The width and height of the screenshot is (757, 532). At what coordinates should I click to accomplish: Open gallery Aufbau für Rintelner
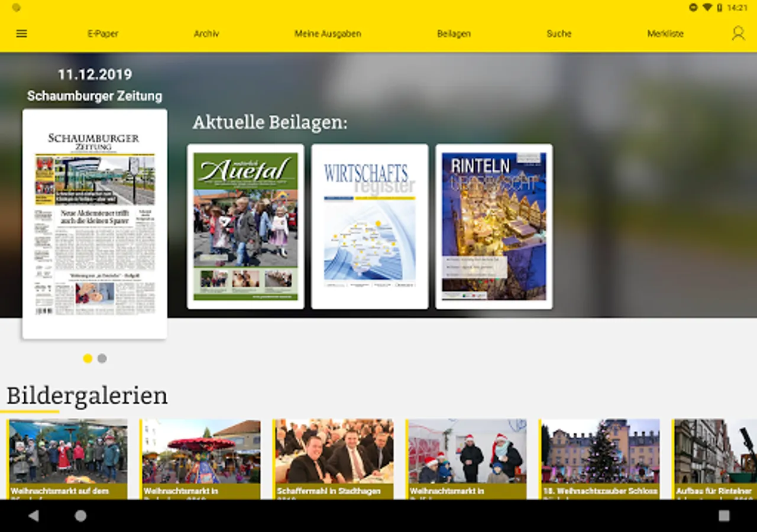pyautogui.click(x=715, y=459)
